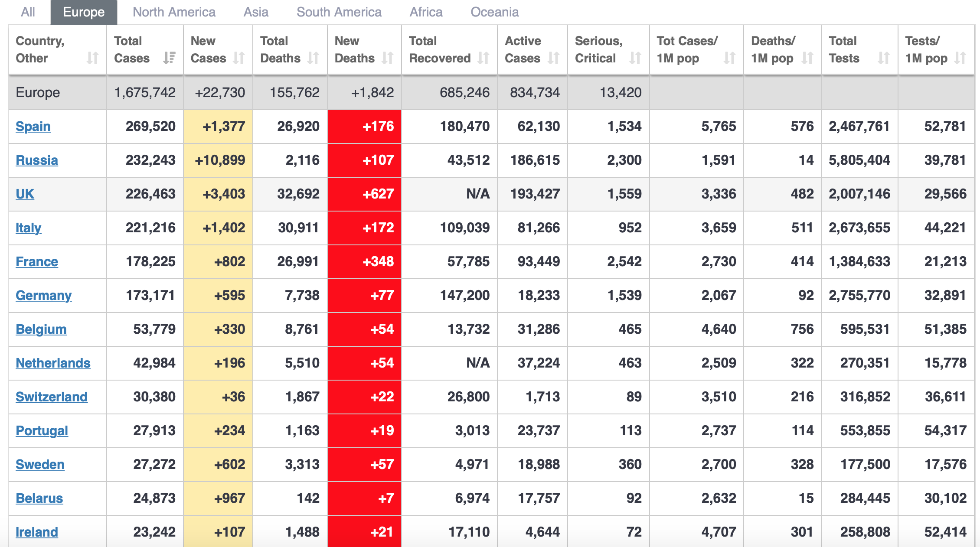Sort by Total Tests arrows
The width and height of the screenshot is (980, 547).
883,58
